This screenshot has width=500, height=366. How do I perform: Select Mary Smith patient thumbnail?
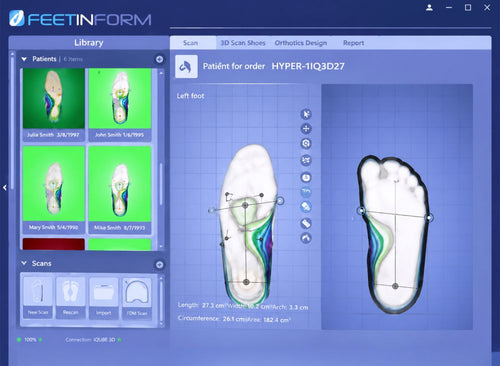click(x=54, y=183)
